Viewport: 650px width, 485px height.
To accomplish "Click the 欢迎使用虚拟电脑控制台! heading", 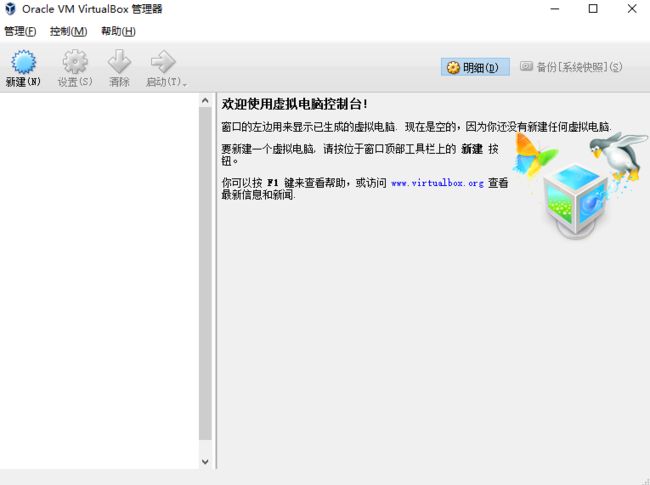I will tap(294, 104).
